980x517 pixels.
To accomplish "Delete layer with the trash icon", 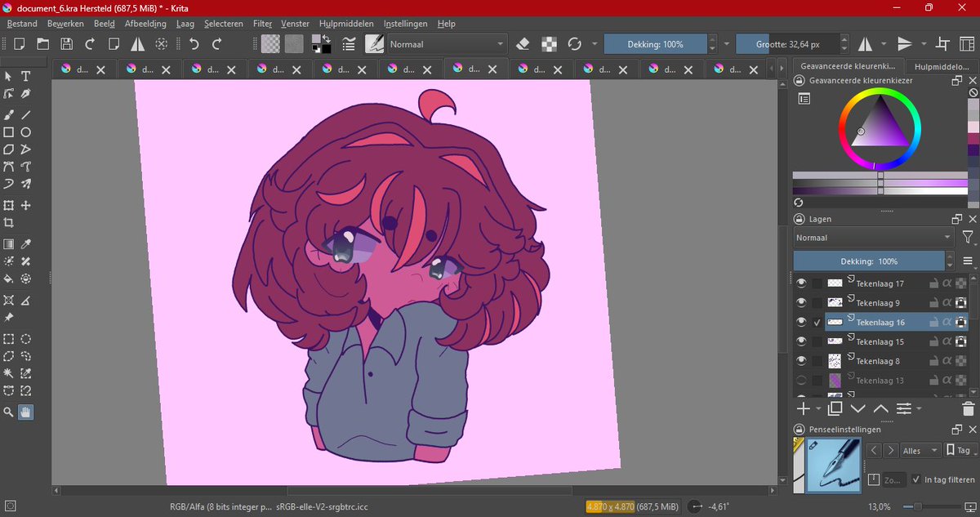I will (x=968, y=408).
